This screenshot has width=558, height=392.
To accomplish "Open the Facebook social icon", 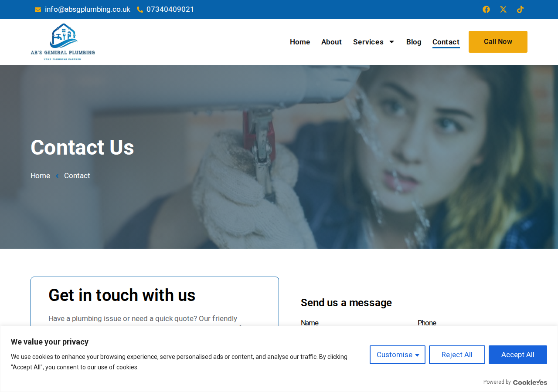I will (x=486, y=10).
